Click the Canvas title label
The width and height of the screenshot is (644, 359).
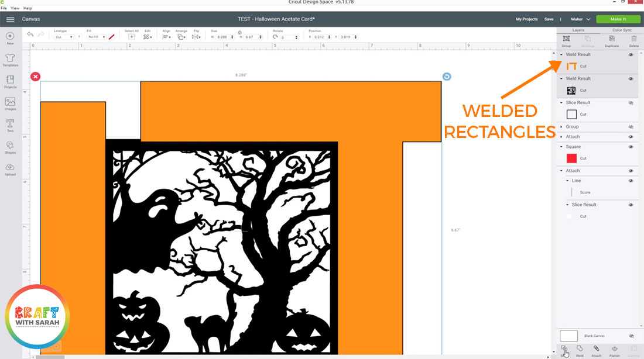(31, 19)
